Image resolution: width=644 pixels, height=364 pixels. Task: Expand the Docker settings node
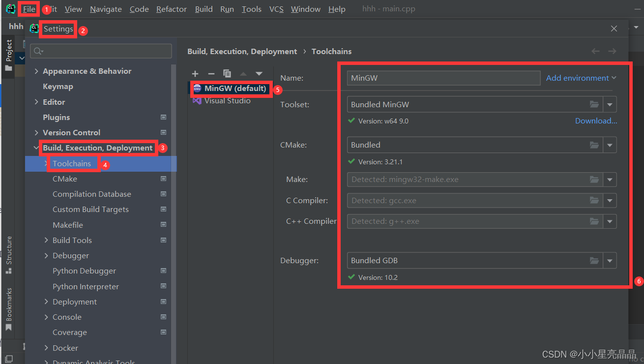(x=46, y=348)
